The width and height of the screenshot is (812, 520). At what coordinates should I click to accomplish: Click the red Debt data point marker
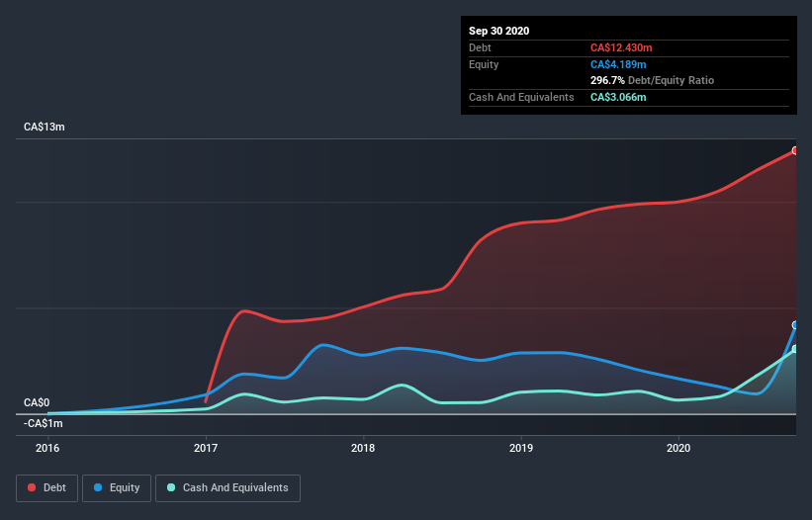click(795, 150)
